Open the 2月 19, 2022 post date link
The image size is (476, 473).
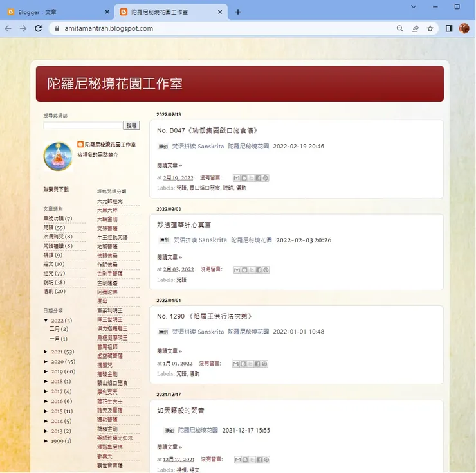point(178,177)
